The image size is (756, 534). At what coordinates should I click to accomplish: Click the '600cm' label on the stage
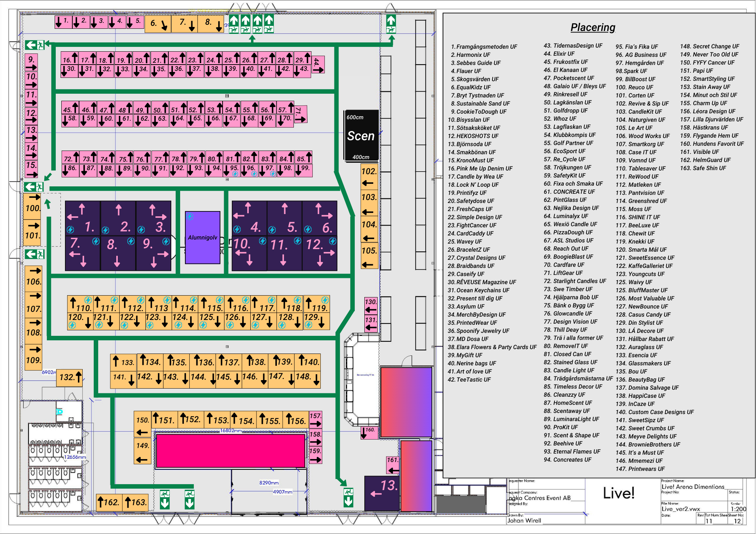click(x=355, y=117)
